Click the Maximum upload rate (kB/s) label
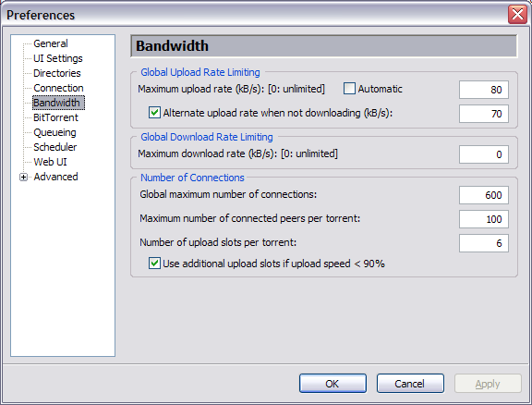The image size is (532, 405). 231,89
